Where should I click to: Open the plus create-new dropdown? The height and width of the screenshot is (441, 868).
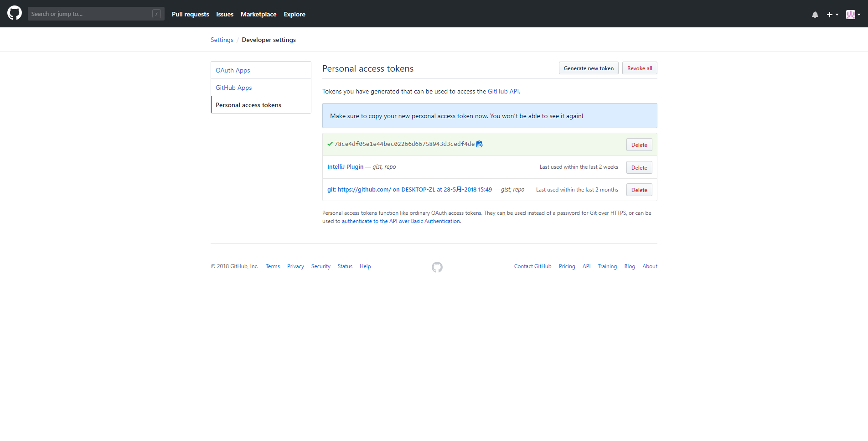click(x=832, y=15)
